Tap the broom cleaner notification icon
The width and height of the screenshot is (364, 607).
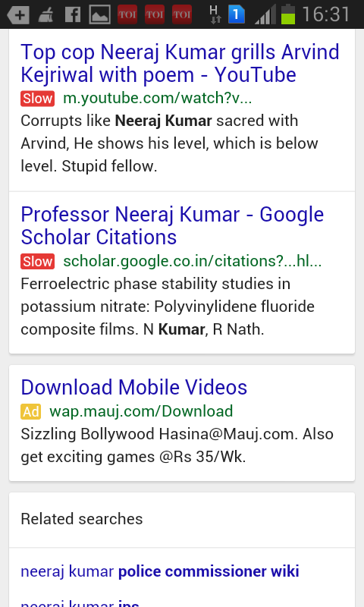46,15
